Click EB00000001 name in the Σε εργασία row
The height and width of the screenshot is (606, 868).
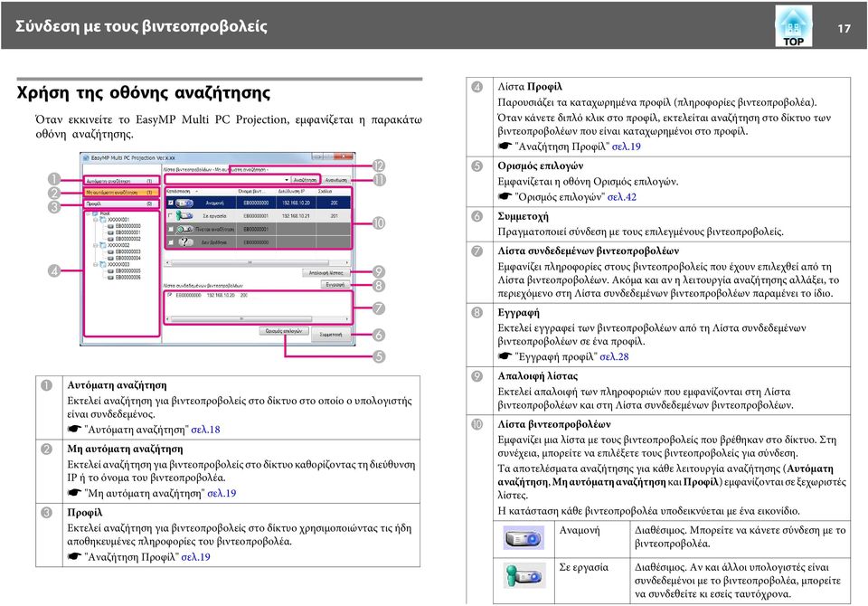pos(256,215)
